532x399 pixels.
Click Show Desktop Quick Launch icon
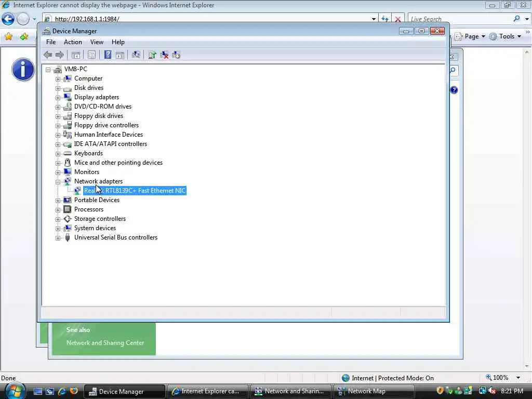[x=37, y=391]
